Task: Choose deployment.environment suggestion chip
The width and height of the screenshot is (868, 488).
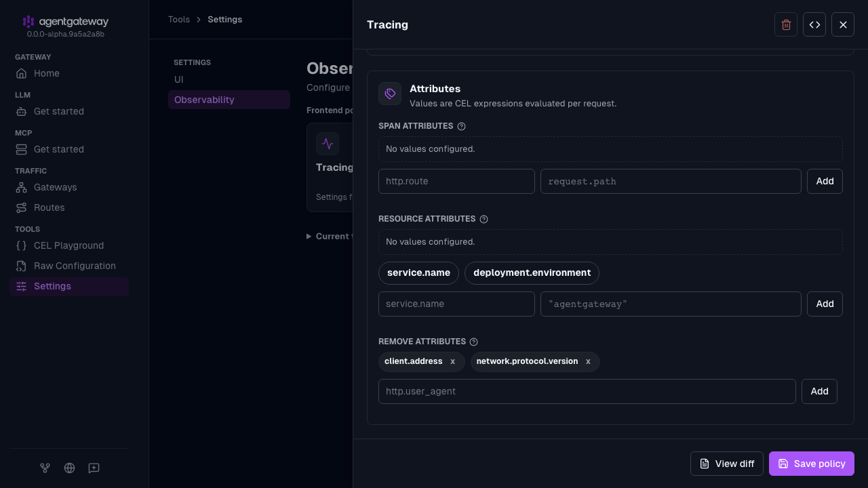Action: coord(532,273)
